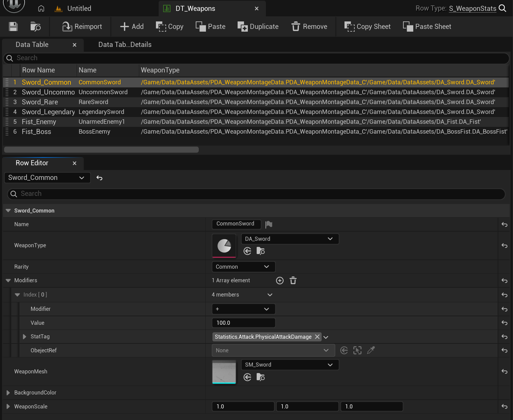Image resolution: width=513 pixels, height=420 pixels.
Task: Open the Modifier operator dropdown
Action: coord(243,309)
